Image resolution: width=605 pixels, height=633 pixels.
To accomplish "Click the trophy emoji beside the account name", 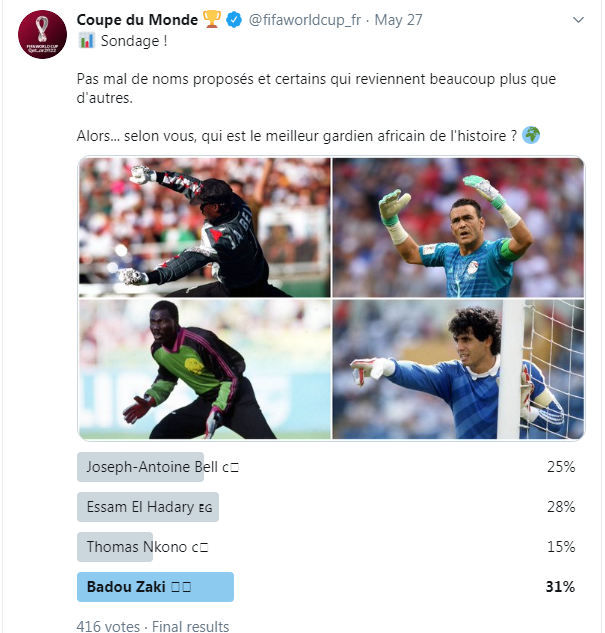I will click(211, 20).
